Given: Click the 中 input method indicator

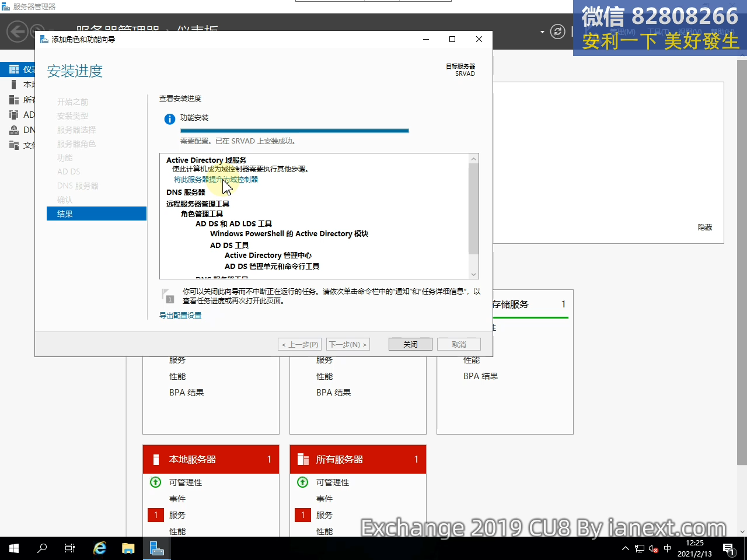Looking at the screenshot, I should [668, 548].
